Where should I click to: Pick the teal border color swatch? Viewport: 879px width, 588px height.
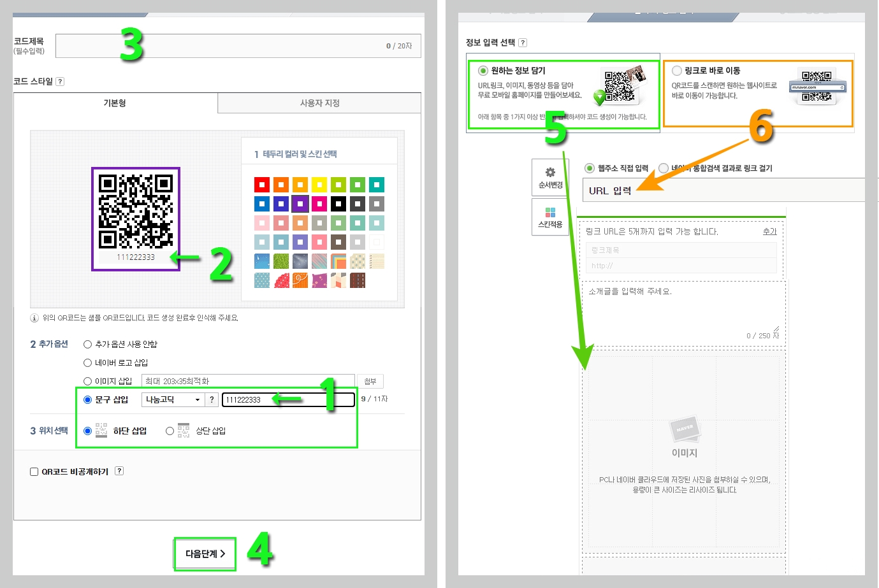pos(377,185)
